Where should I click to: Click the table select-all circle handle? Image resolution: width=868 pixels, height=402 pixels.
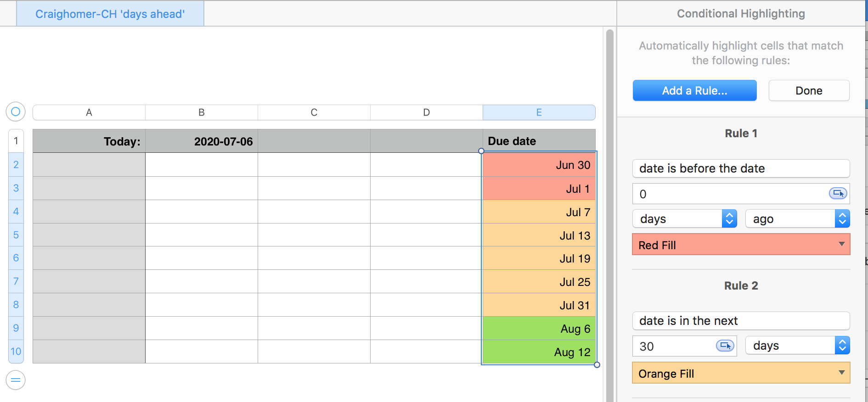point(16,112)
